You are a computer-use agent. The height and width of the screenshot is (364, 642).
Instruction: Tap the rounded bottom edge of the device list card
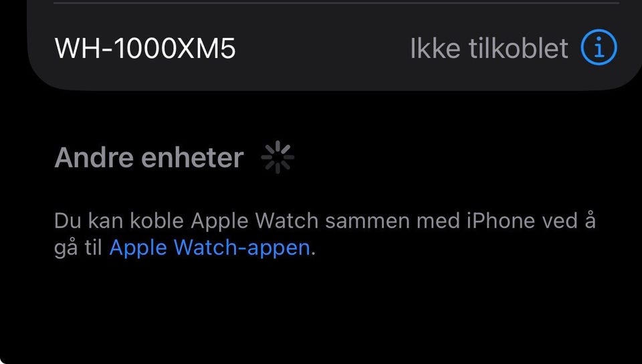334,88
